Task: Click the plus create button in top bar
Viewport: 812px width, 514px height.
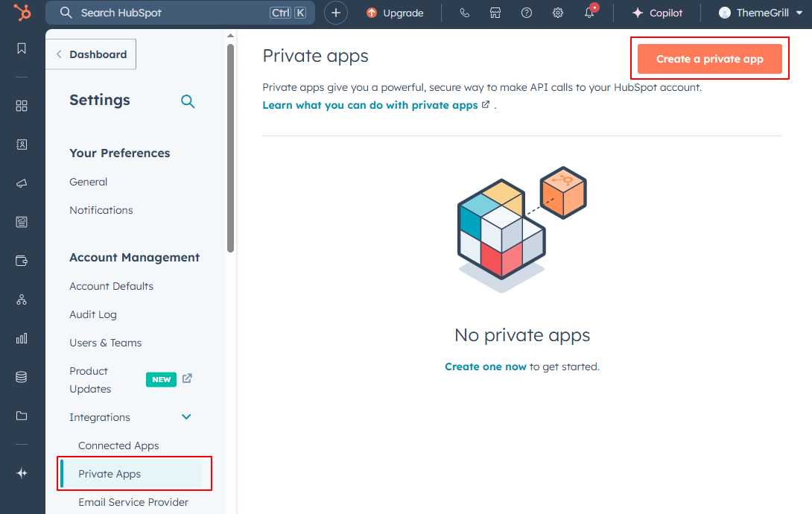Action: 335,13
